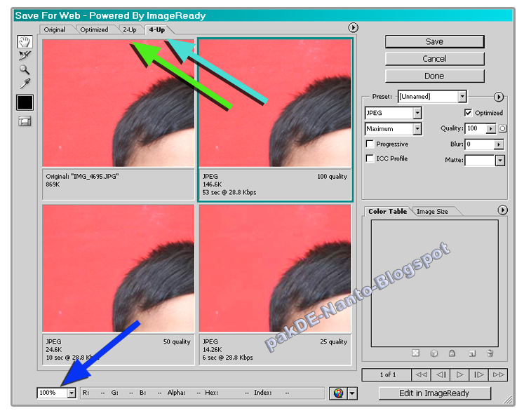Open the Quality slider popup arrow

tap(490, 128)
